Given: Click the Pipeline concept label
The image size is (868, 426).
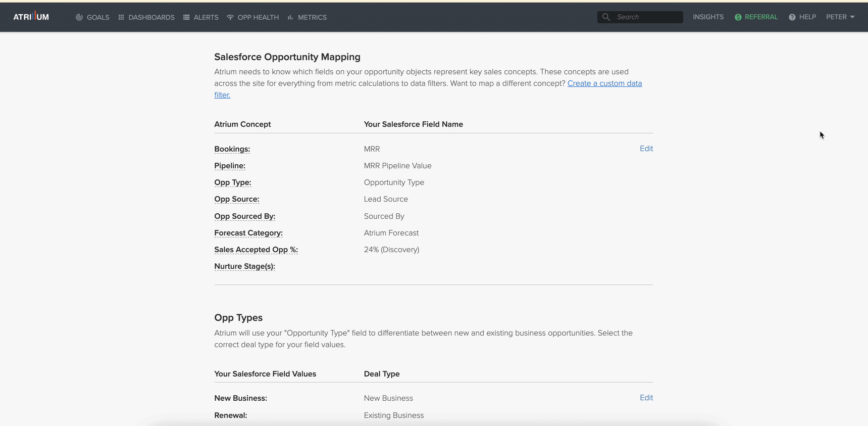Looking at the screenshot, I should point(230,166).
